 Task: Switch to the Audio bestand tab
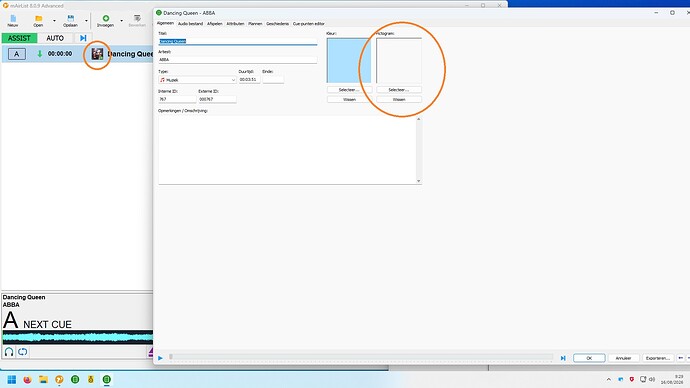click(x=190, y=24)
